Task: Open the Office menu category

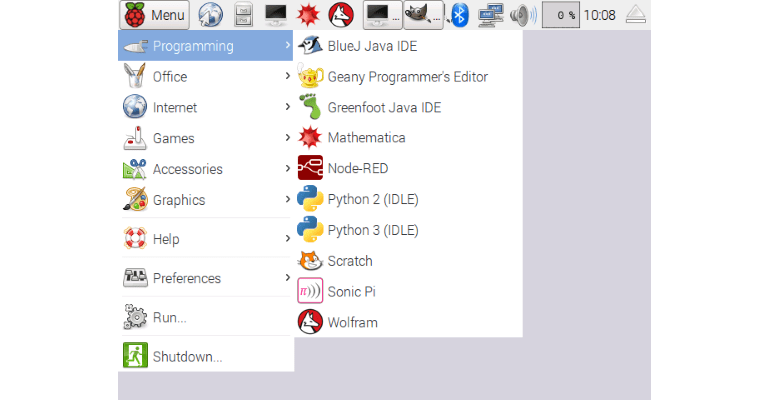Action: (x=205, y=77)
